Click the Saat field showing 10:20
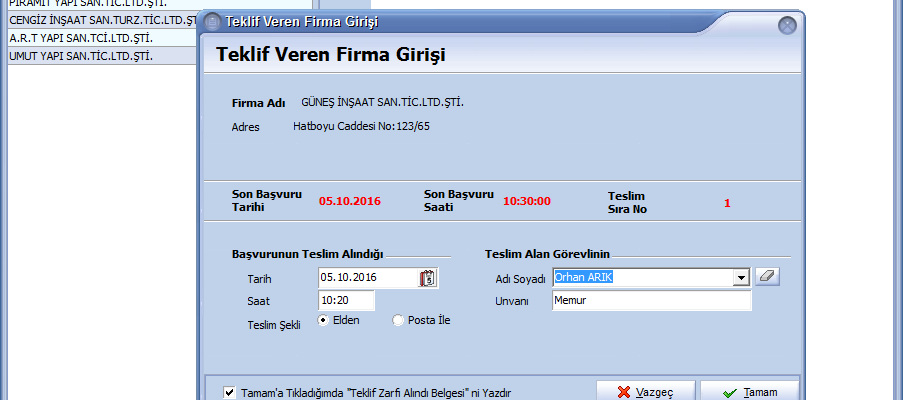 (x=346, y=300)
